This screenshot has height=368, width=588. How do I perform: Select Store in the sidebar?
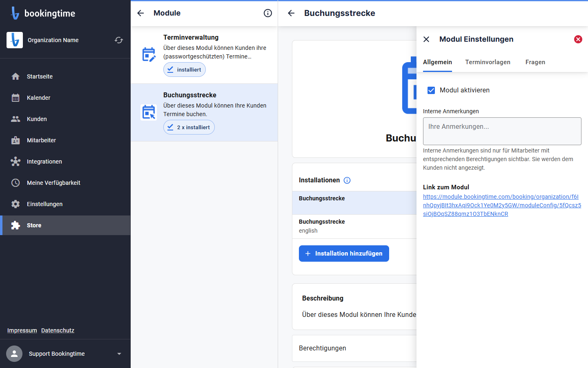pyautogui.click(x=65, y=225)
